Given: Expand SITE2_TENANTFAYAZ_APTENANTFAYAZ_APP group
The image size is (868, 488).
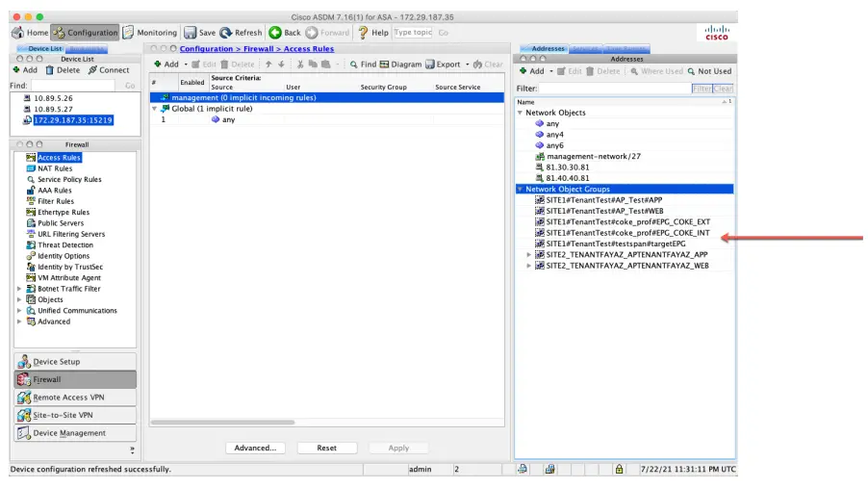Looking at the screenshot, I should click(x=528, y=255).
